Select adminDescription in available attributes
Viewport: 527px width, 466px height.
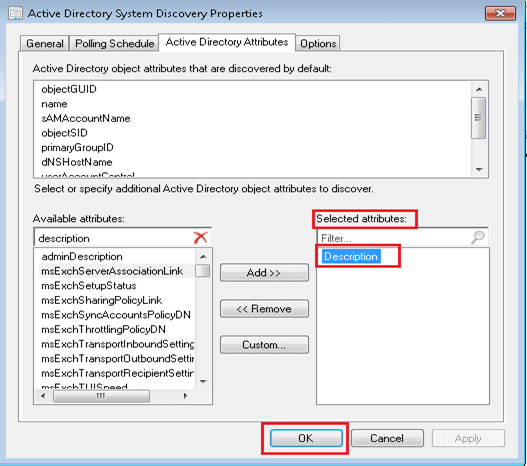click(82, 257)
